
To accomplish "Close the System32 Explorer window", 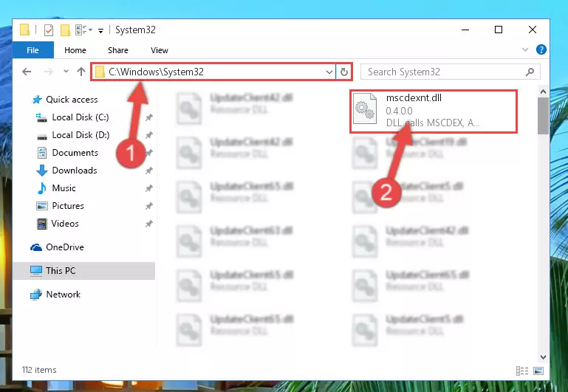I will 533,30.
